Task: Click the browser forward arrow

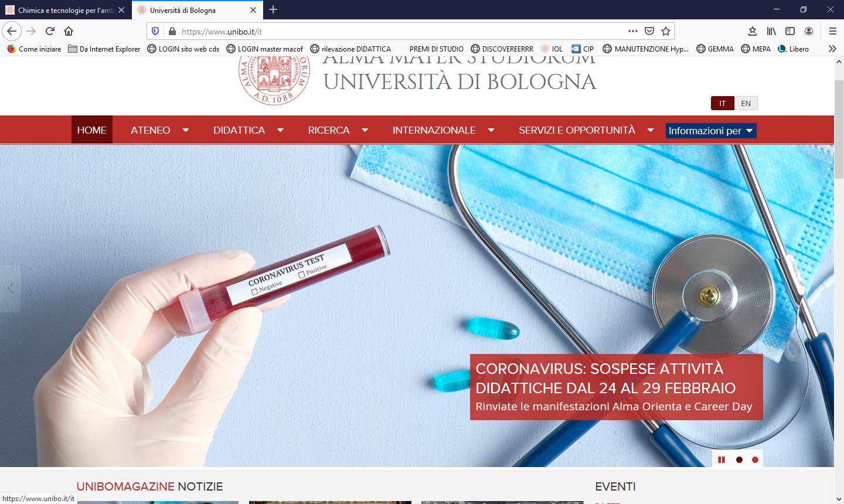Action: point(32,31)
